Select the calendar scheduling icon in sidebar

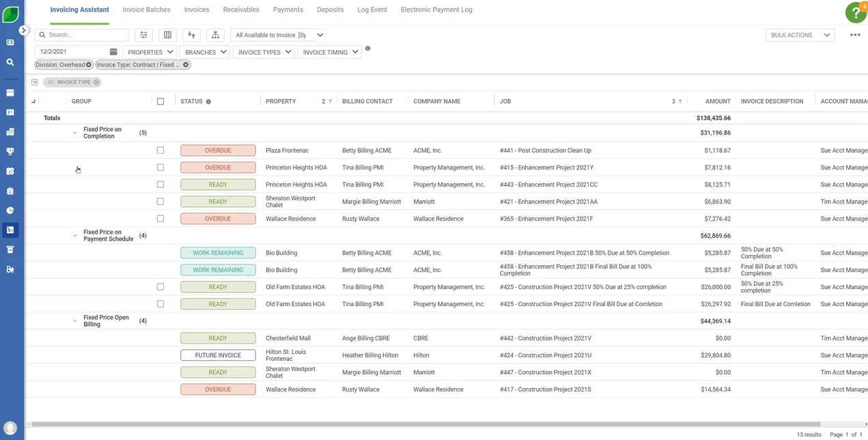click(10, 92)
